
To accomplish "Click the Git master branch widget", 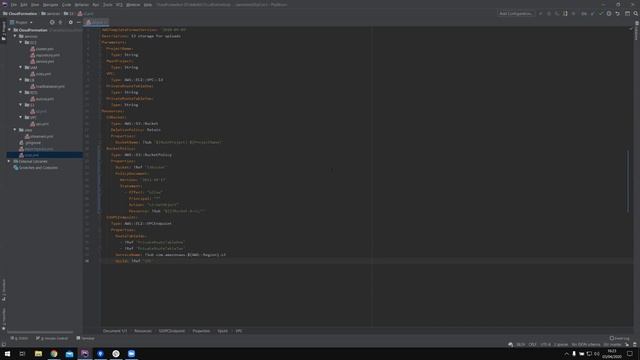I will (x=612, y=344).
